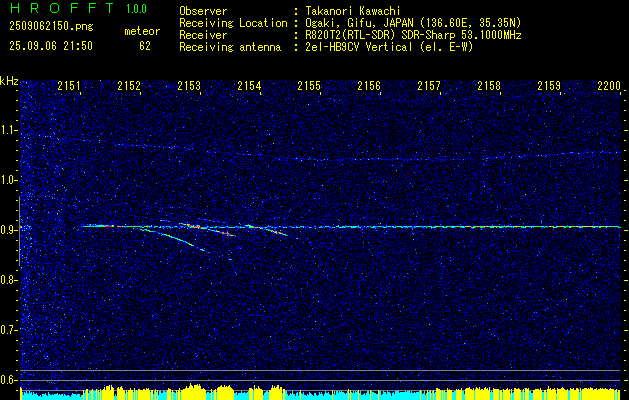Click the observer name Takanori Kawachi
Screen dimensions: 629x400
(x=353, y=11)
